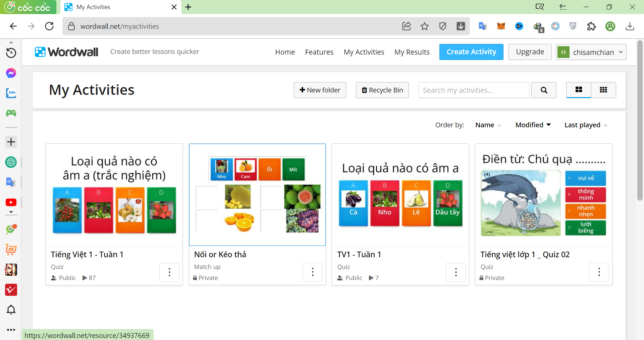The height and width of the screenshot is (340, 644).
Task: Open YouTube from the sidebar
Action: [11, 202]
